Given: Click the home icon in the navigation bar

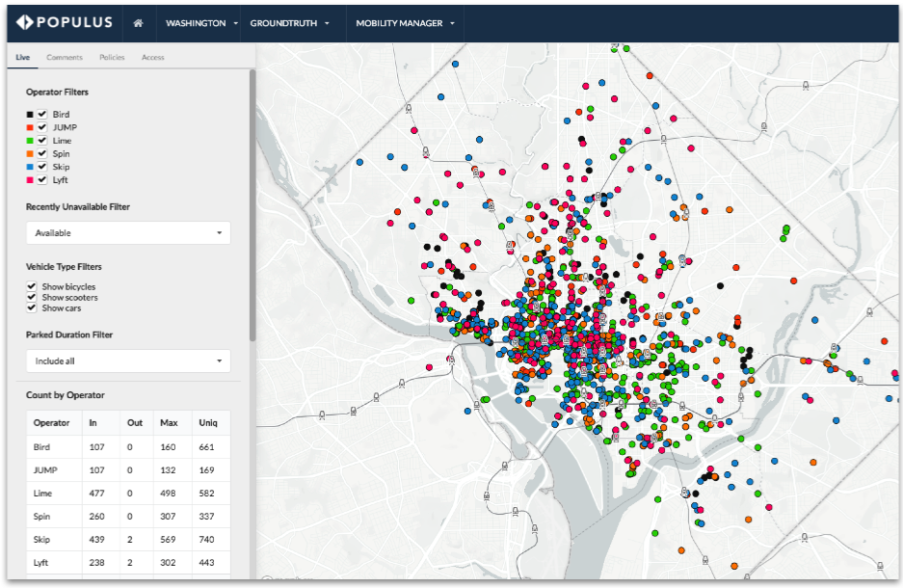Looking at the screenshot, I should point(138,22).
